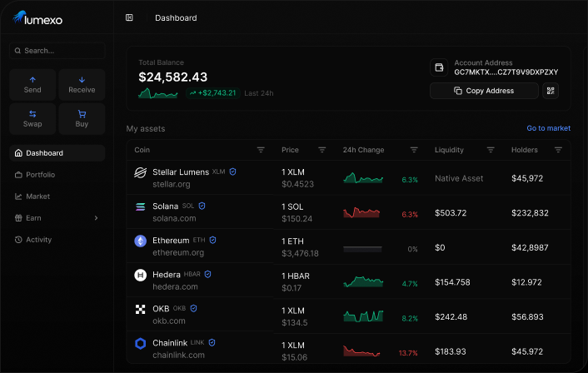Click the Search field in sidebar
The image size is (588, 373).
(57, 51)
